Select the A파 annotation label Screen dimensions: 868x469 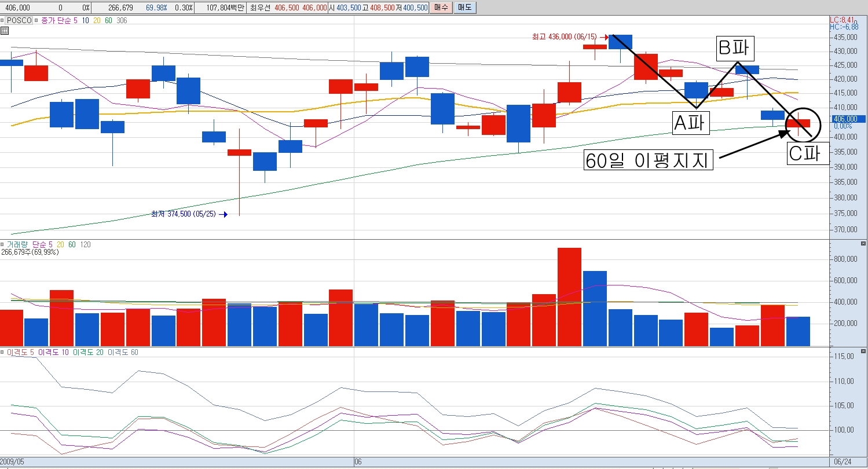point(691,123)
